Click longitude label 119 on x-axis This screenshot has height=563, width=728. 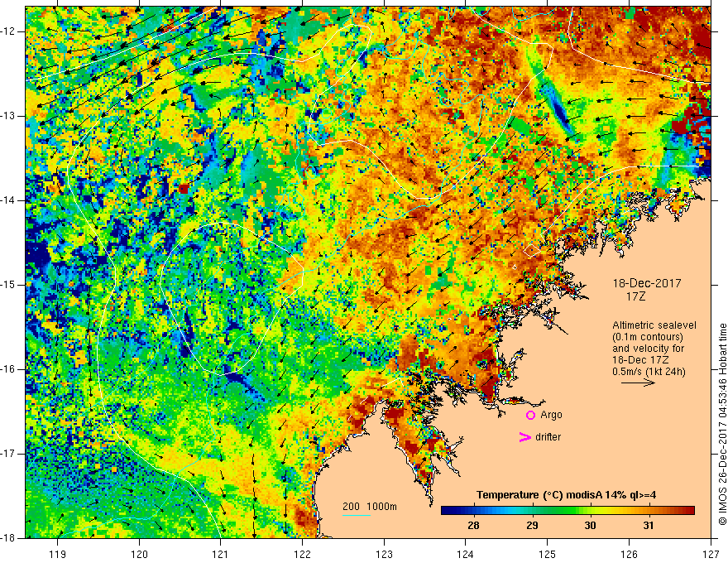click(x=58, y=554)
